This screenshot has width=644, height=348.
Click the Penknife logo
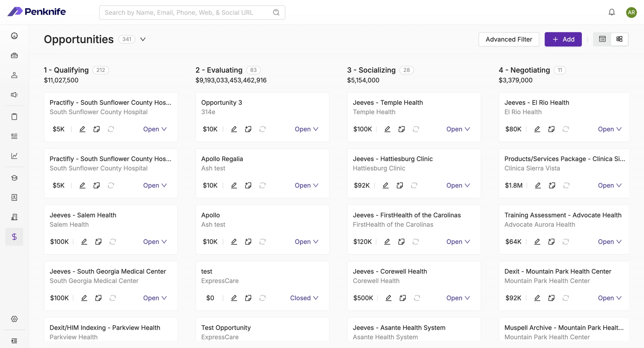36,12
